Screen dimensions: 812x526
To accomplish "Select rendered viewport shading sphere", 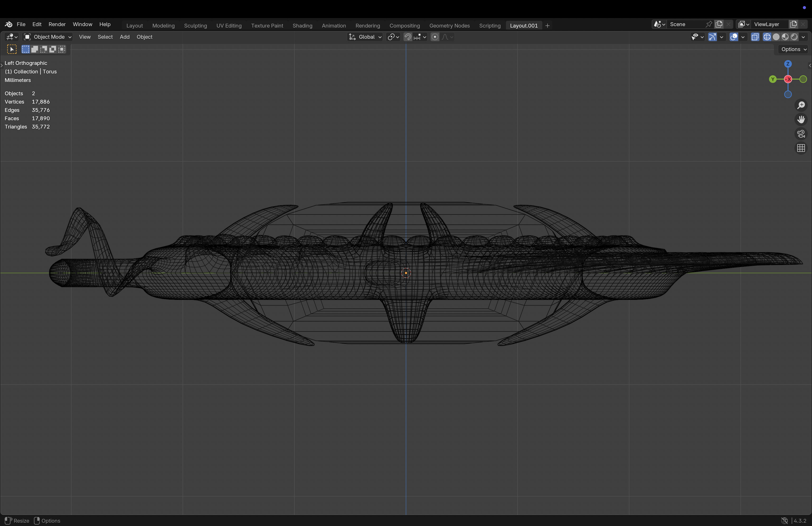I will point(794,37).
